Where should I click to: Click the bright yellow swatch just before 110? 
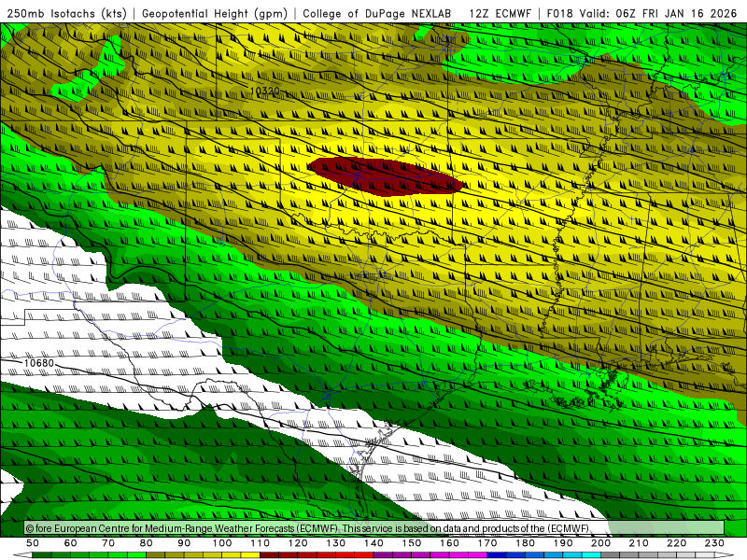[x=250, y=555]
